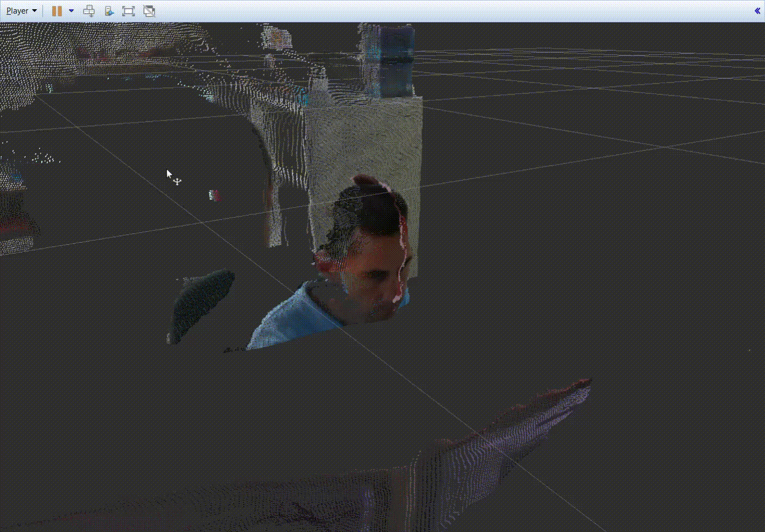Image resolution: width=765 pixels, height=532 pixels.
Task: Send Ctrl+Alt+Del to virtual machine
Action: click(89, 11)
